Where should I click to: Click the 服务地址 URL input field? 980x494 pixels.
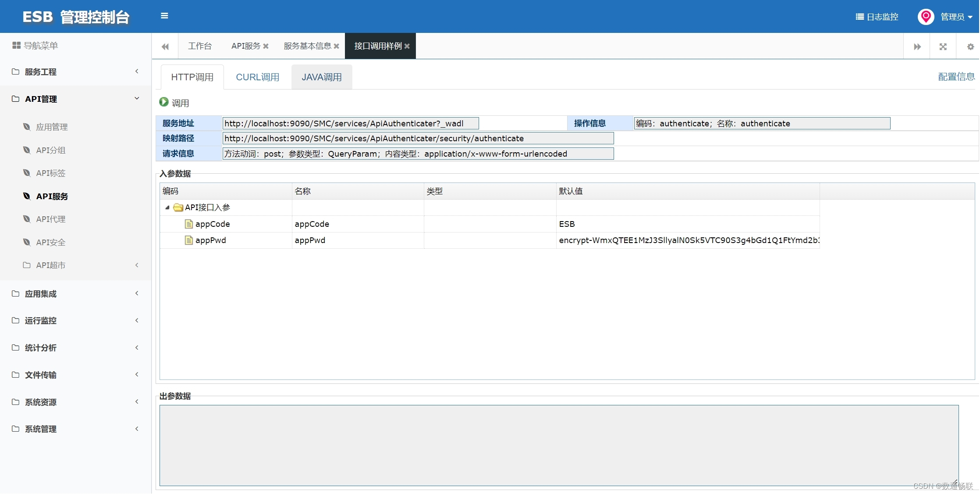[x=350, y=124]
